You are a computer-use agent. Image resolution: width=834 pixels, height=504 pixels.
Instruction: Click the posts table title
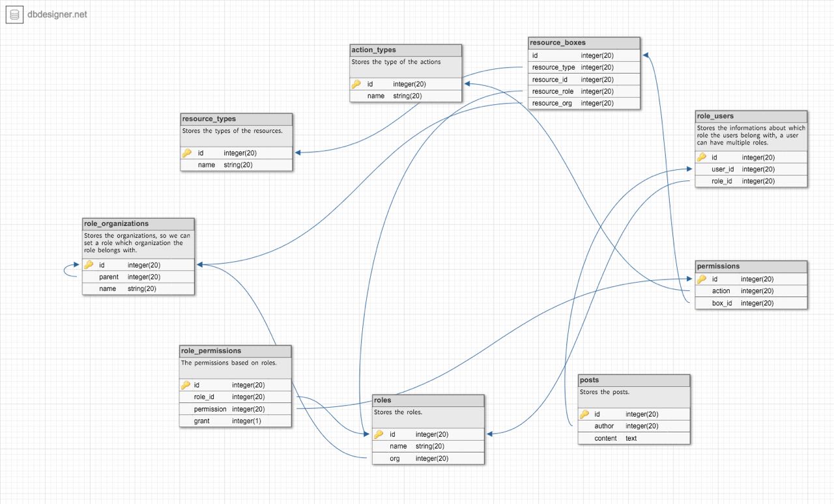click(589, 380)
